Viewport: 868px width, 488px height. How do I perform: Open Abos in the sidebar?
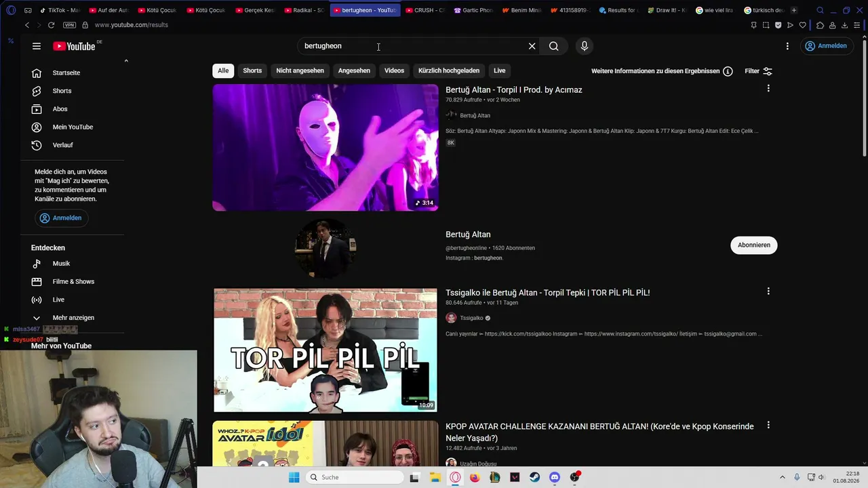pyautogui.click(x=60, y=109)
